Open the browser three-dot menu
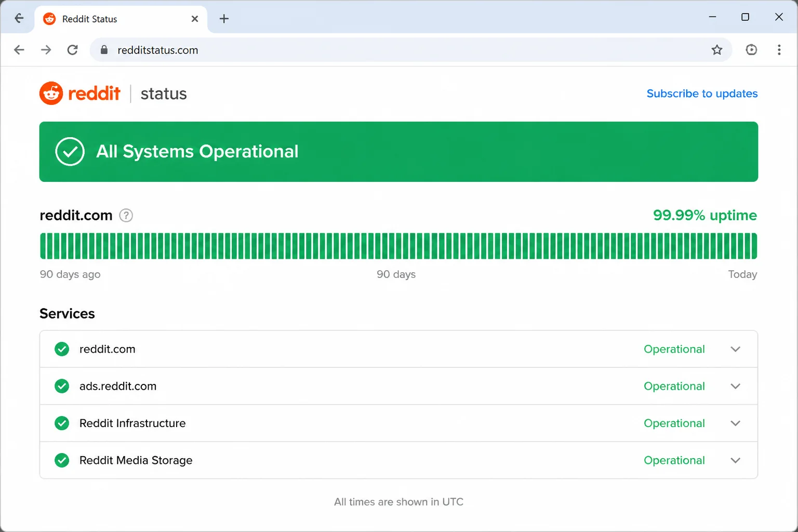Screen dimensions: 798x532 tap(779, 50)
